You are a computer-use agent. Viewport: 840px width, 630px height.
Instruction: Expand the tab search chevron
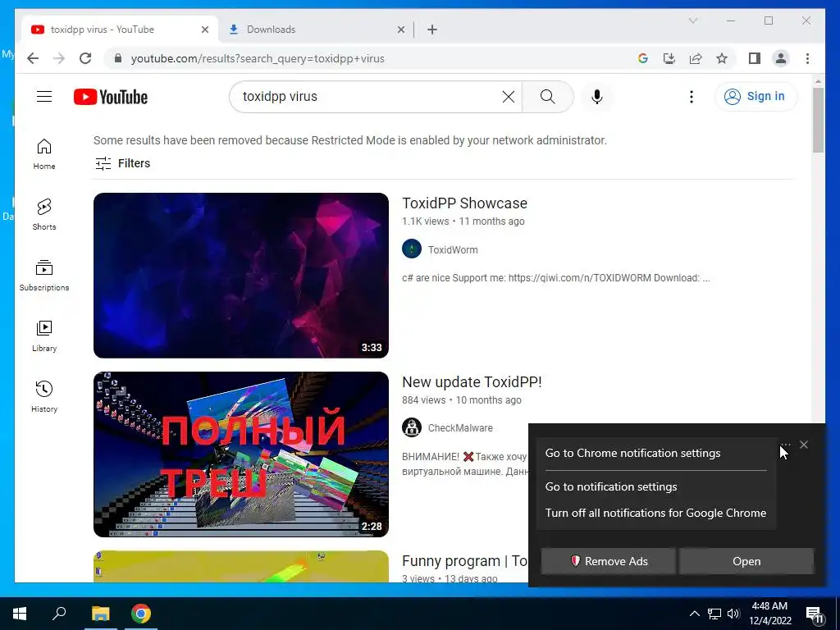coord(692,21)
